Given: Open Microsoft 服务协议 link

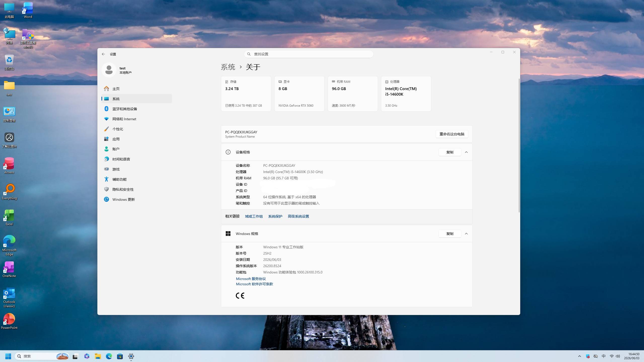Looking at the screenshot, I should [x=251, y=279].
